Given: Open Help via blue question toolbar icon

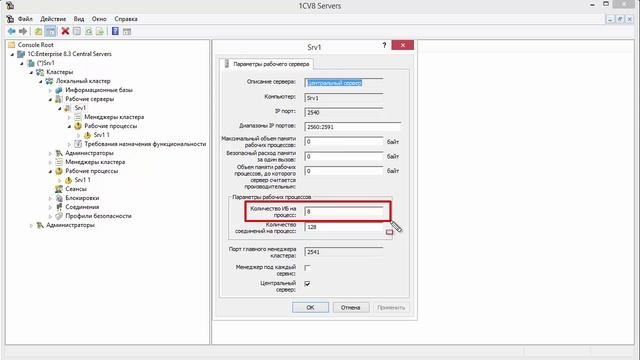Looking at the screenshot, I should (115, 31).
